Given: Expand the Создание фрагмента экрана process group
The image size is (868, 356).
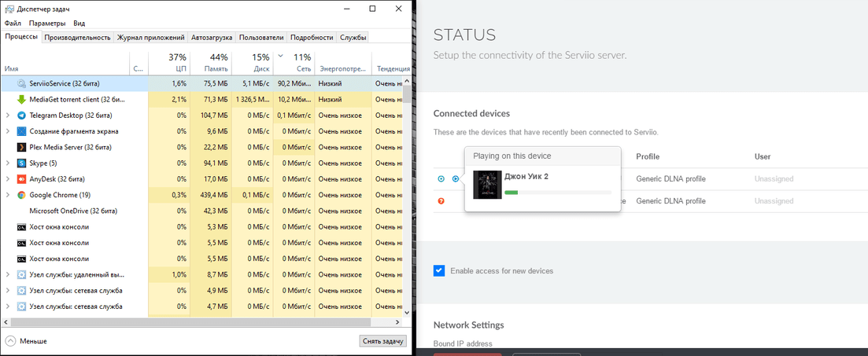Looking at the screenshot, I should (8, 131).
